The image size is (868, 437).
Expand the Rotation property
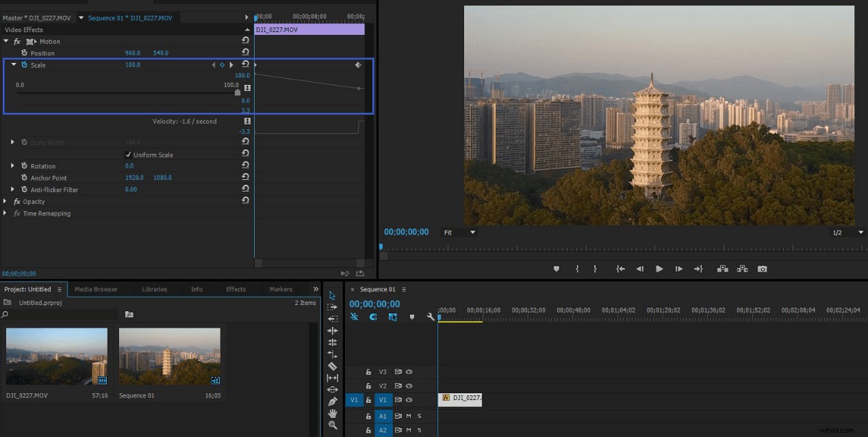(12, 165)
